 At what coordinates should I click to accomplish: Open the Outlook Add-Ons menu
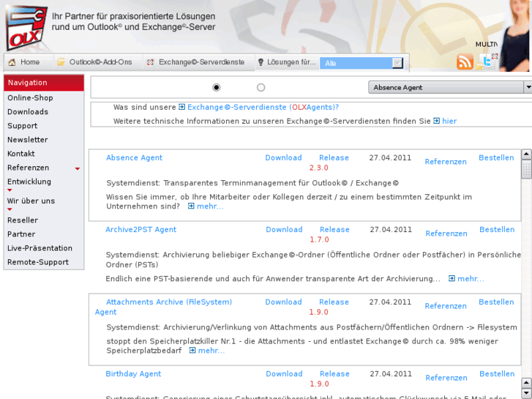click(100, 62)
